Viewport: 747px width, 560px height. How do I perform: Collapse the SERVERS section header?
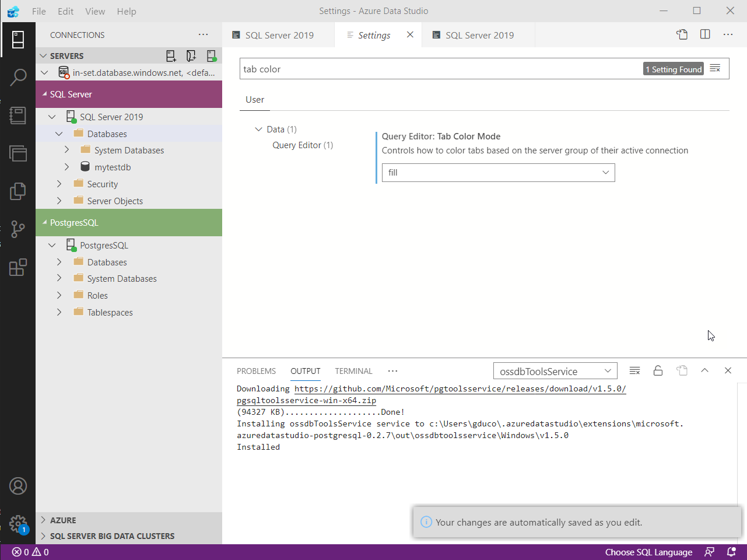pos(43,56)
